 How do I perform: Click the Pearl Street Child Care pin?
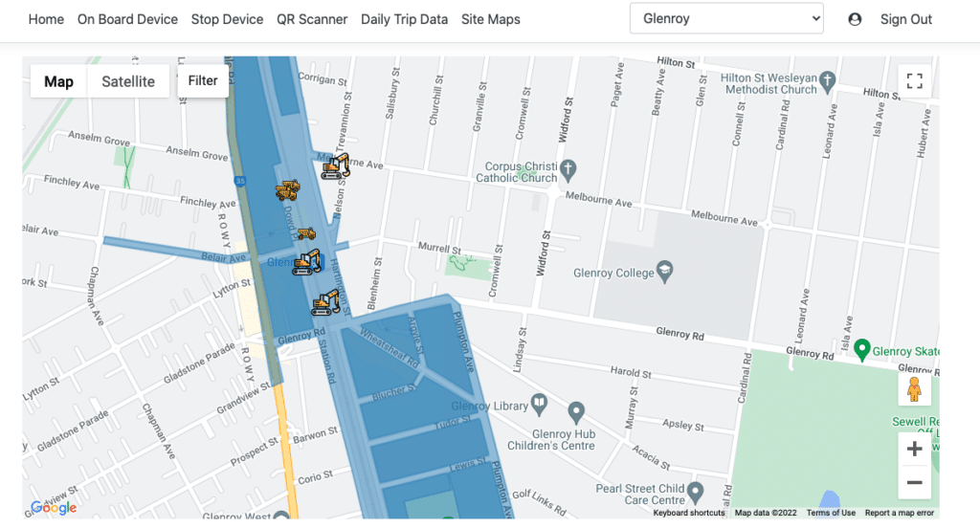pyautogui.click(x=695, y=493)
